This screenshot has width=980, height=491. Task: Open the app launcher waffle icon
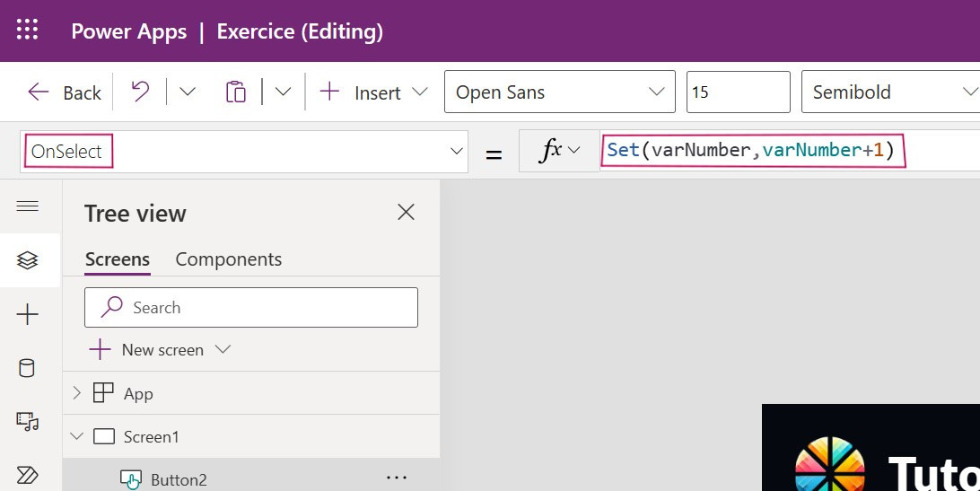pyautogui.click(x=27, y=30)
